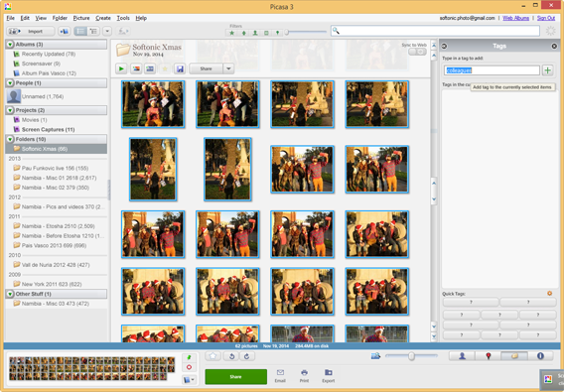Play fullscreen slideshow of Softonic Xmas
Image resolution: width=564 pixels, height=392 pixels.
coord(121,68)
